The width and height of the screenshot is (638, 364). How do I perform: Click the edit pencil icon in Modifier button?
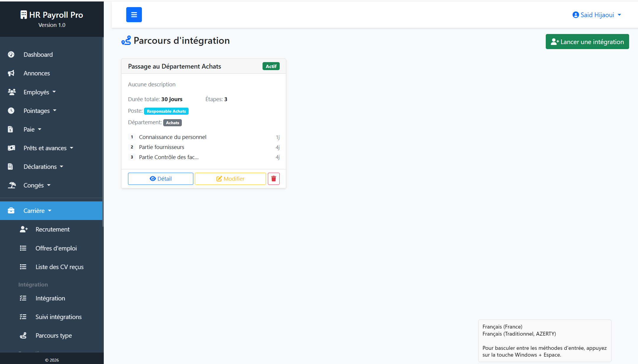(219, 179)
